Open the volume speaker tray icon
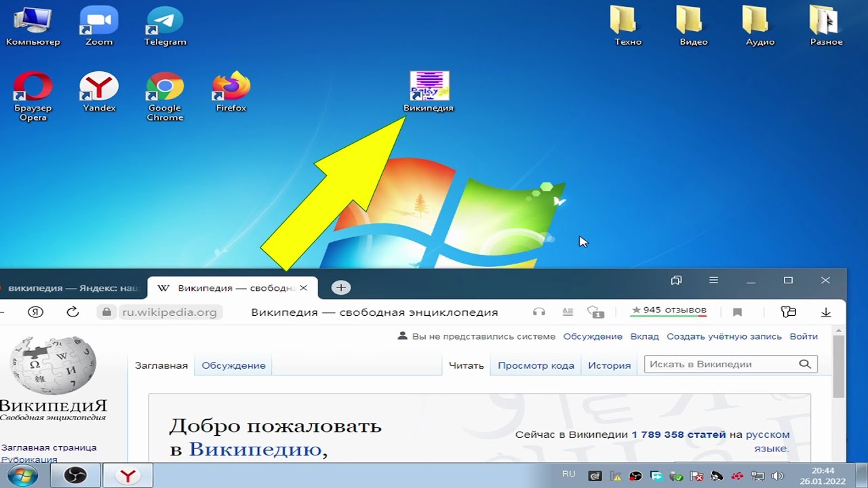Image resolution: width=868 pixels, height=488 pixels. pyautogui.click(x=778, y=476)
